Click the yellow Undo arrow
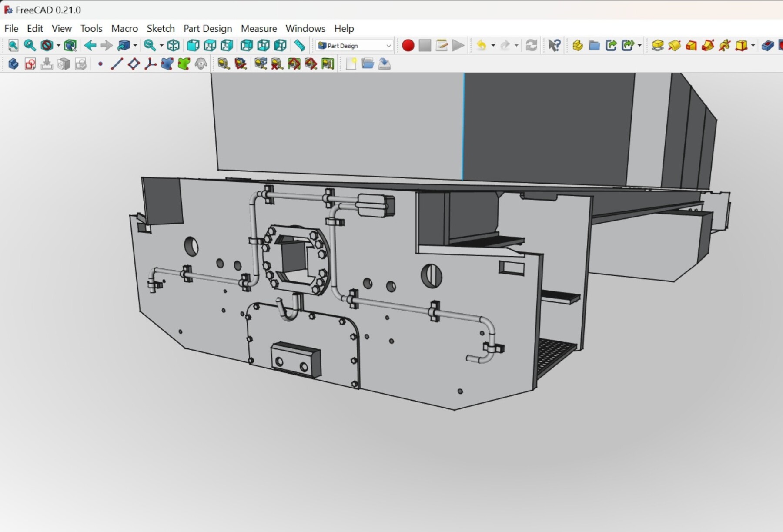This screenshot has width=783, height=532. (x=482, y=45)
